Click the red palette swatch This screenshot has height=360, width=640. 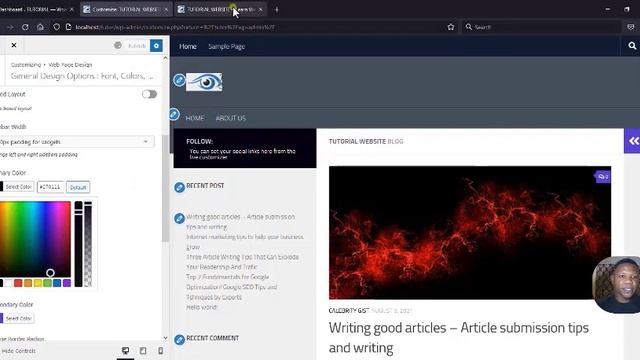[18, 283]
